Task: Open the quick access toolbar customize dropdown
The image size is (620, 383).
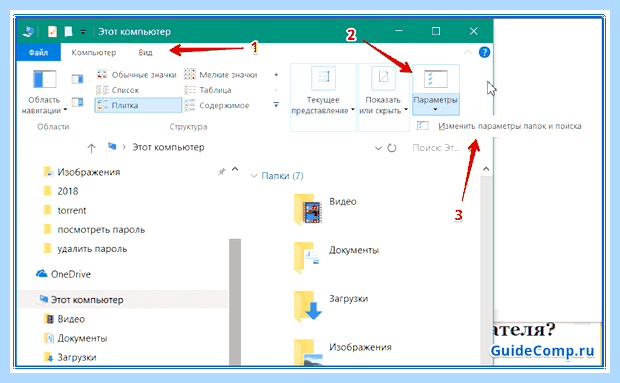Action: point(83,32)
